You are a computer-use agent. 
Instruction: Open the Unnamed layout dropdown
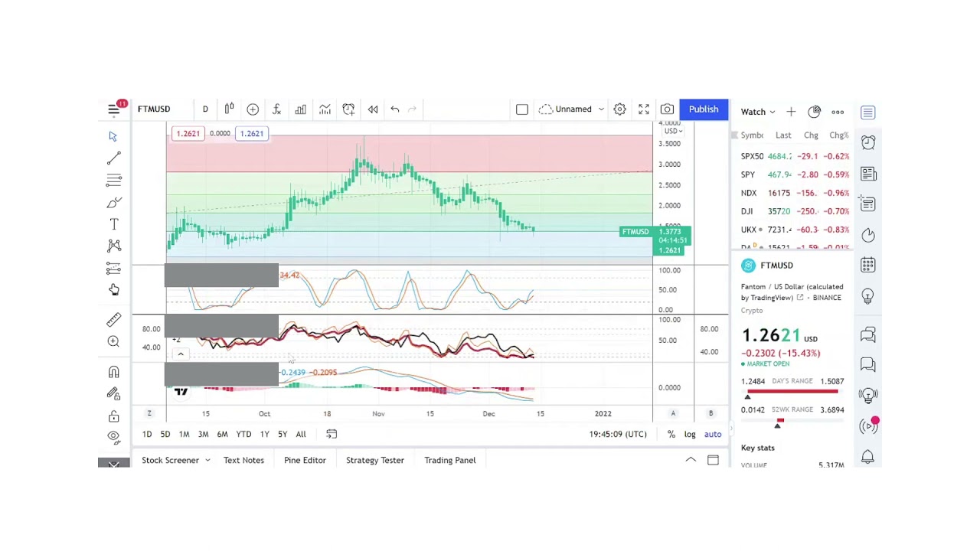coord(571,109)
